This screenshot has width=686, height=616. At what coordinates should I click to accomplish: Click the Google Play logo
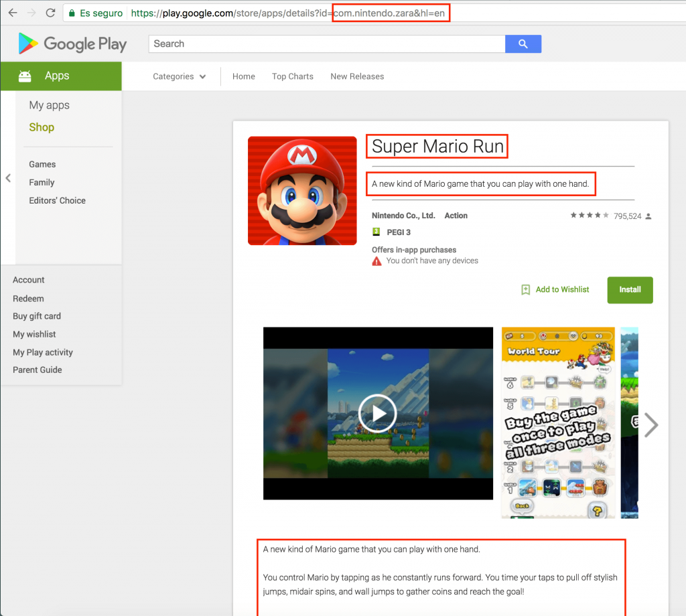72,44
